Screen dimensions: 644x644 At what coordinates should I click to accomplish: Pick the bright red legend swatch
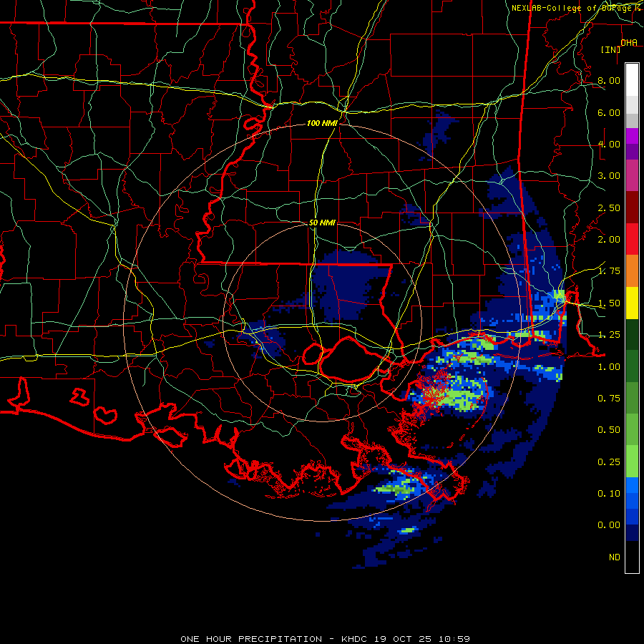click(632, 239)
